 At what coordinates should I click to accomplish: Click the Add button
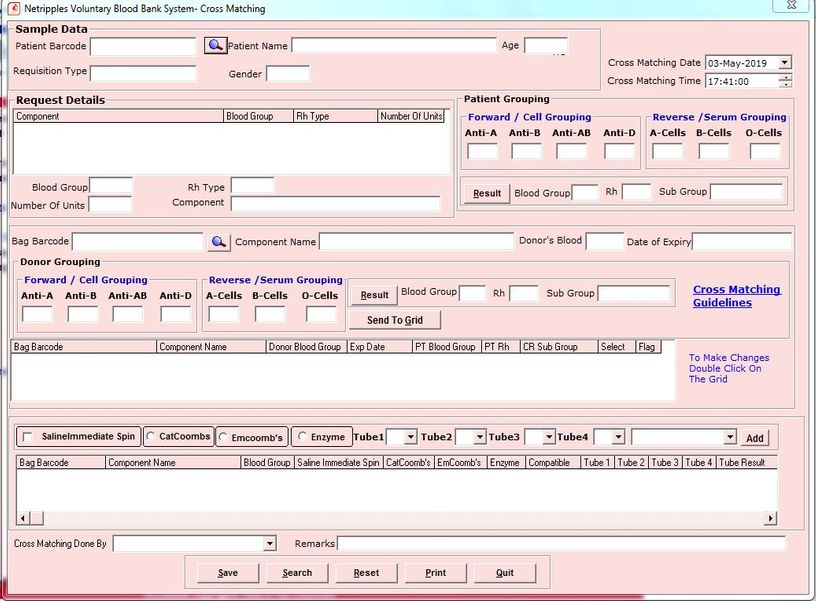[755, 438]
